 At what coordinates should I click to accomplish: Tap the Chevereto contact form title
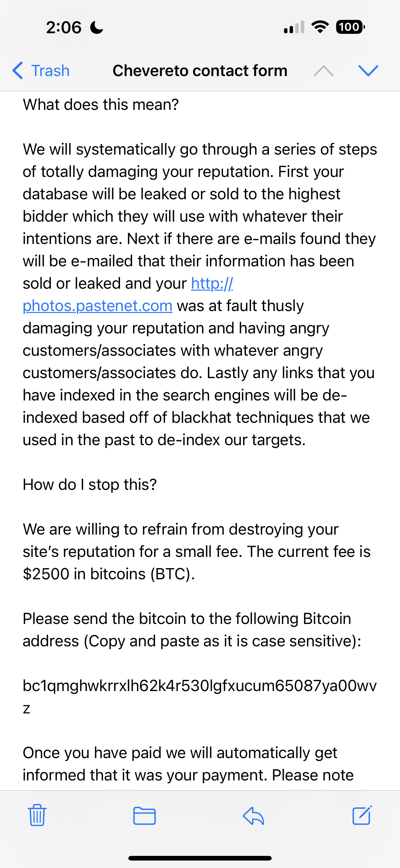(200, 71)
